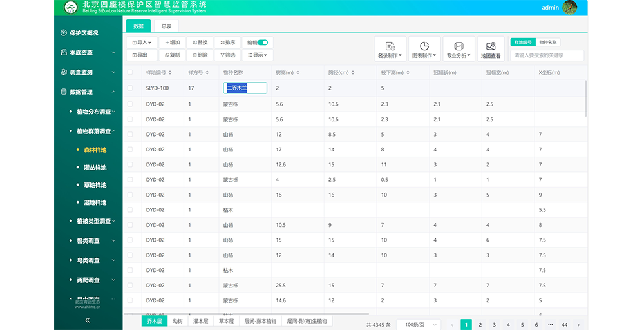644x330 pixels.
Task: Expand the 调查监测 menu chevron
Action: (x=113, y=72)
